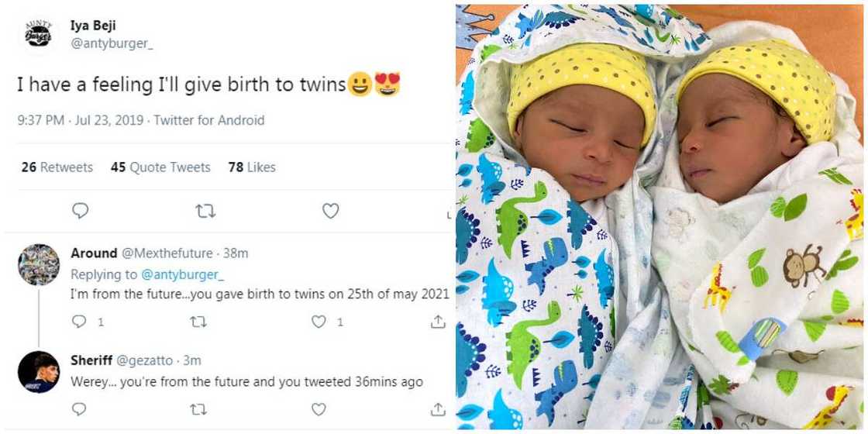Reply to Around's tweet using the comment icon
The image size is (868, 434).
(80, 321)
